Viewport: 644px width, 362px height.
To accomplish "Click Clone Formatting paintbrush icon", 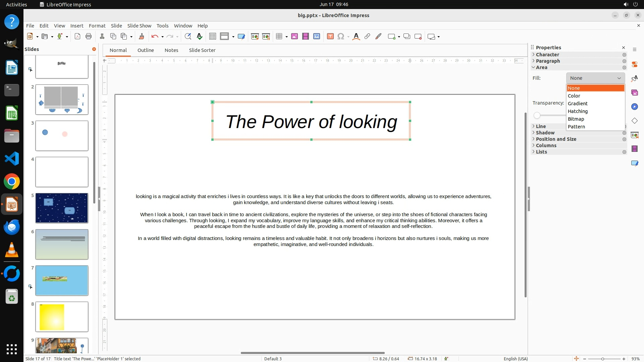I will click(141, 37).
